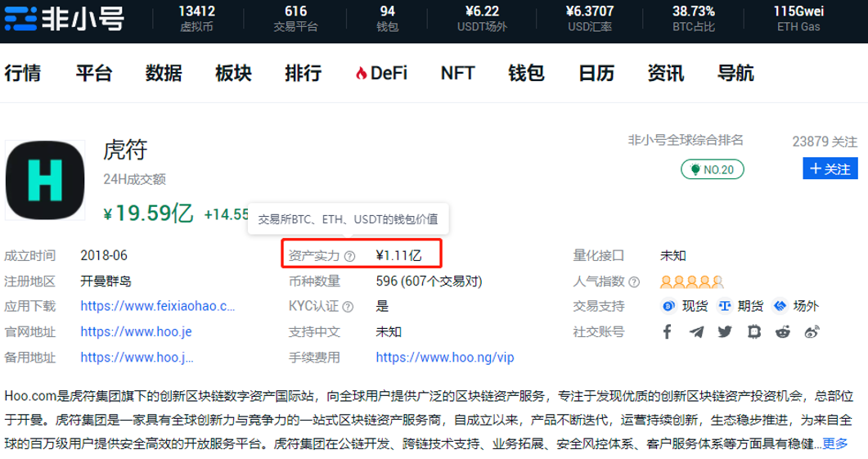This screenshot has height=459, width=868.
Task: Open the 行情 navigation menu
Action: pyautogui.click(x=23, y=73)
